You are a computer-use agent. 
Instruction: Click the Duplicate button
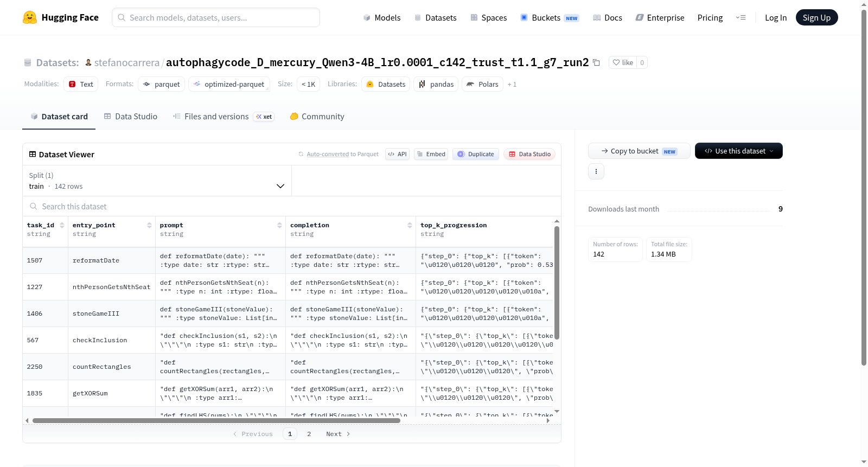476,154
